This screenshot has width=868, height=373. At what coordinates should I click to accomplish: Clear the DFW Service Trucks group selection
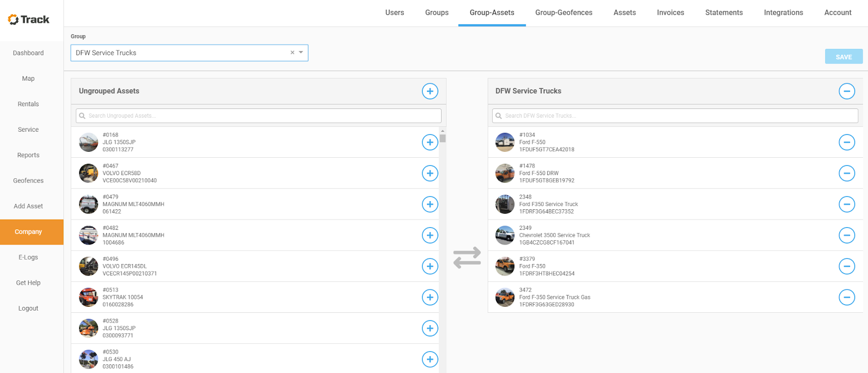tap(292, 53)
